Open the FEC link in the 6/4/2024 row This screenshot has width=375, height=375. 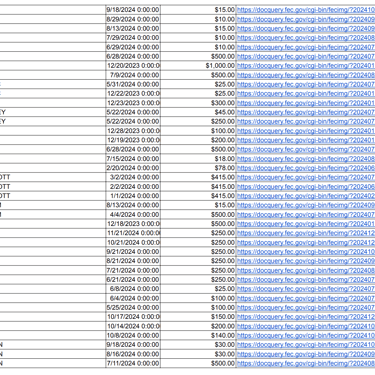(x=306, y=298)
